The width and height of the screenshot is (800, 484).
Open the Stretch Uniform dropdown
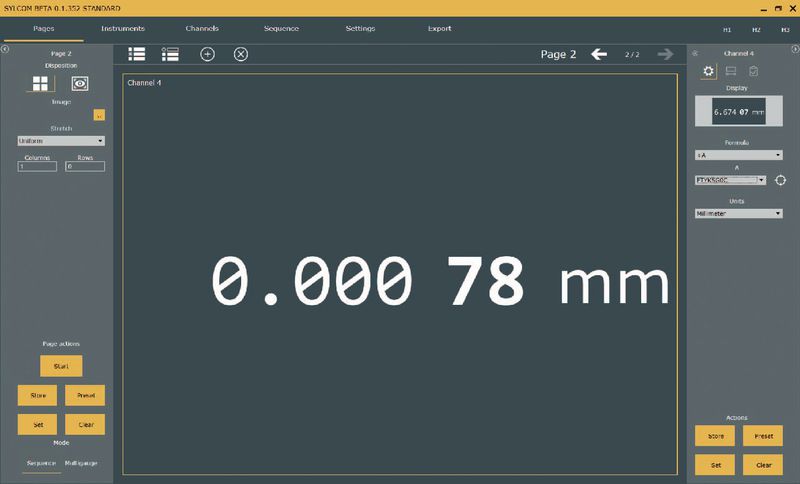pos(61,141)
